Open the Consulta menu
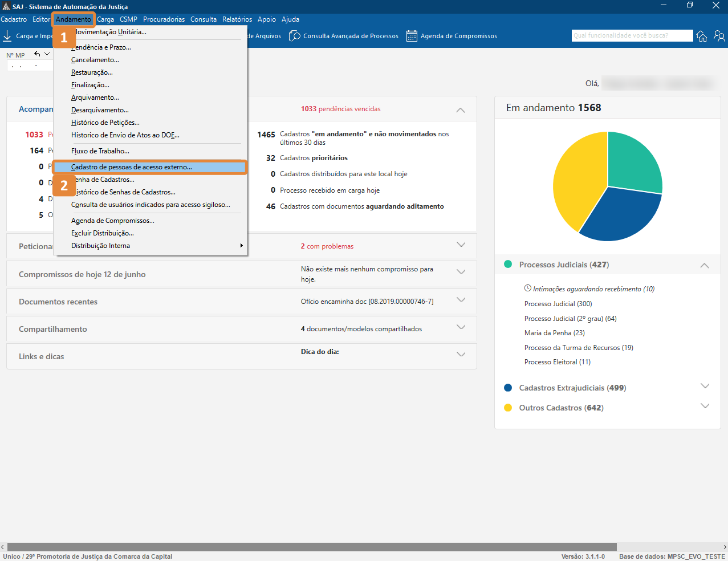This screenshot has height=561, width=728. tap(204, 19)
